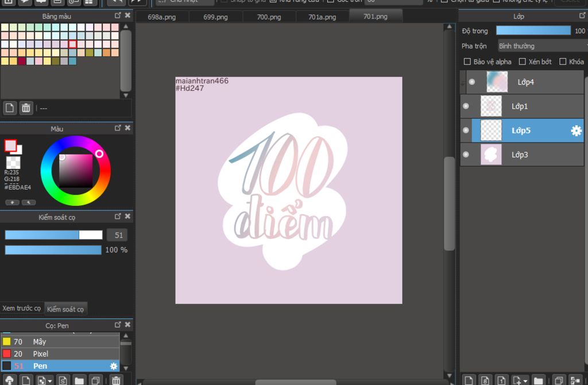Click brush list scroll down arrow
Screen dimensions: 588x385
click(126, 368)
